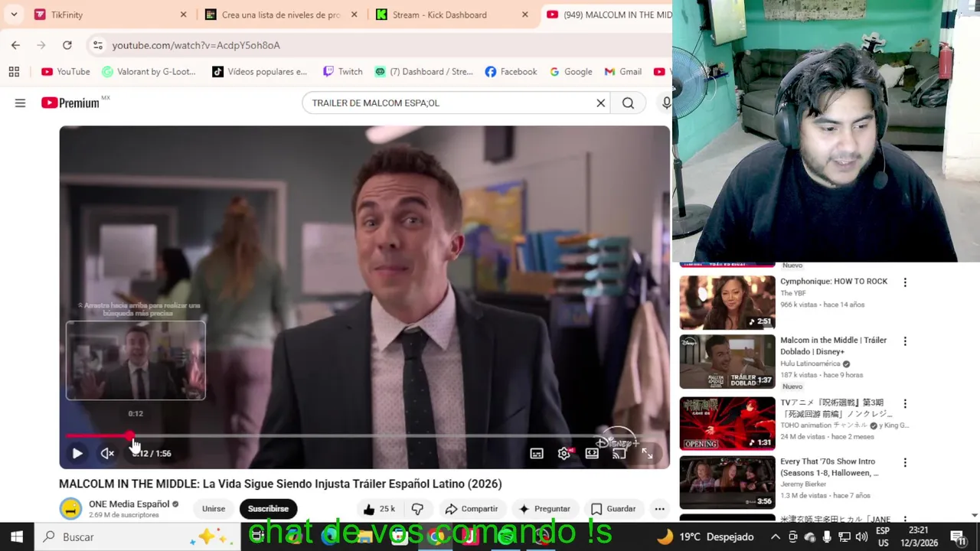Toggle subtitles on the video player

pos(537,454)
